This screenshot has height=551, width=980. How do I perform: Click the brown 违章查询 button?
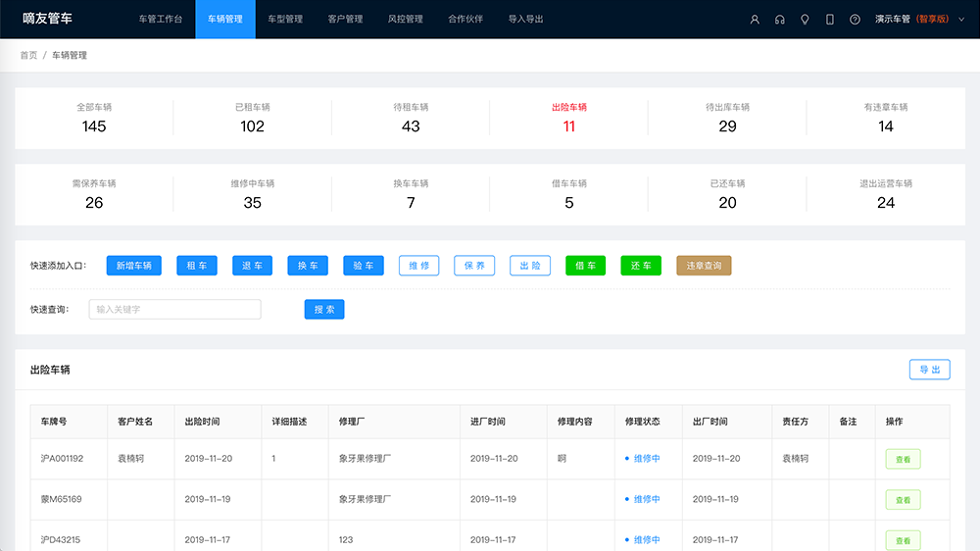tap(704, 266)
